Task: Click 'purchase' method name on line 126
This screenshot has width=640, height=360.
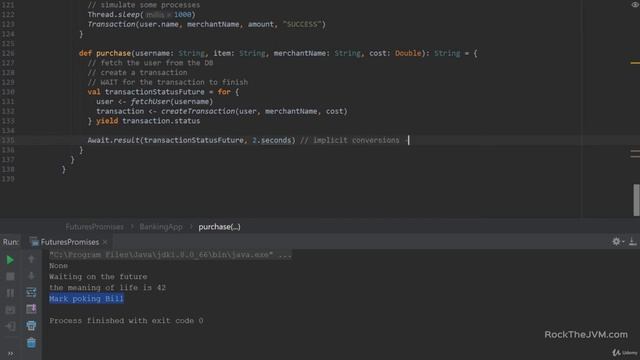Action: 113,53
